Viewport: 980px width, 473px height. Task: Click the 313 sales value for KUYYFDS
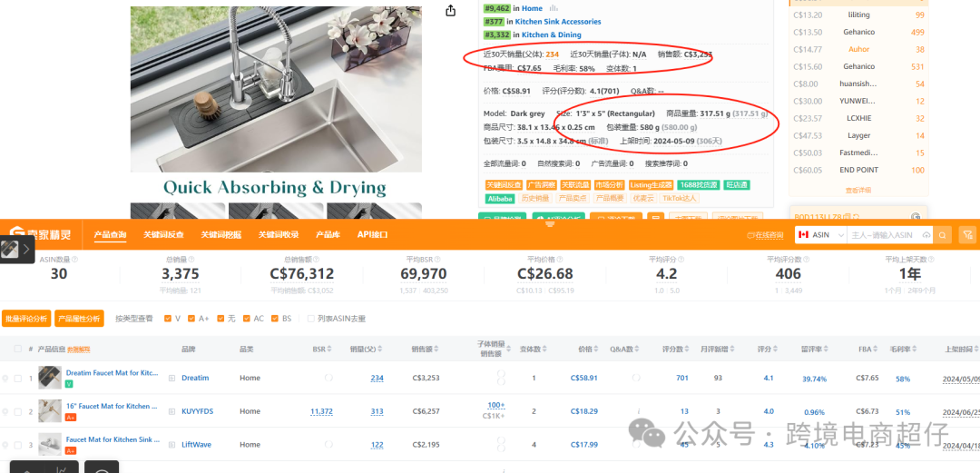(x=377, y=411)
